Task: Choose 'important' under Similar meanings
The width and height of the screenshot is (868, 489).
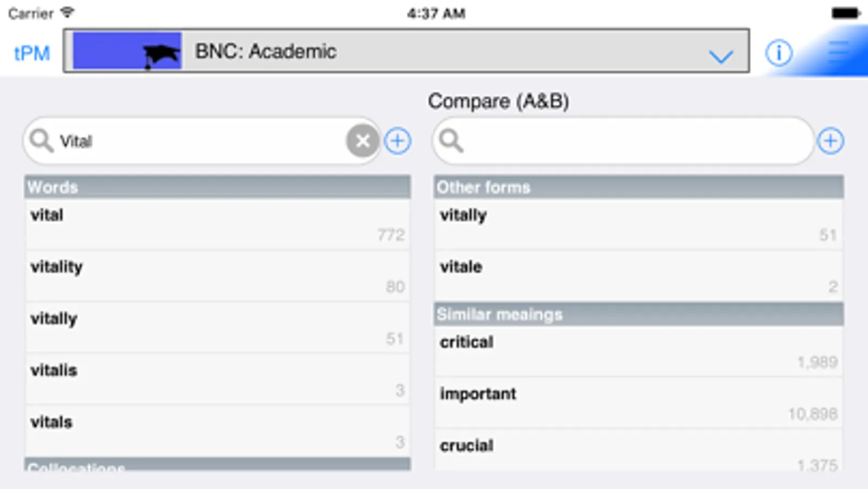Action: [638, 403]
